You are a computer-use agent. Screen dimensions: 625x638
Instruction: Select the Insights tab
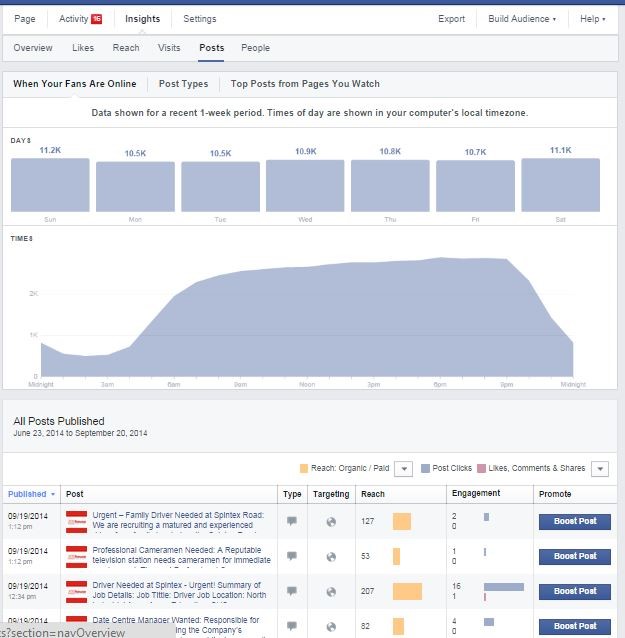click(142, 19)
